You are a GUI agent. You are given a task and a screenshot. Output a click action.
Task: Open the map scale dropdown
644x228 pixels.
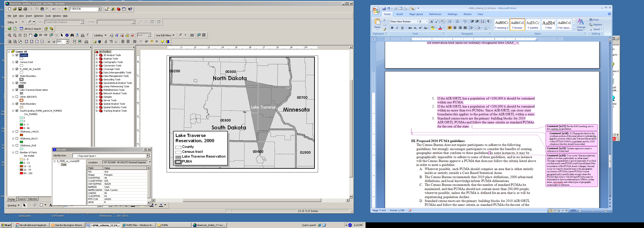click(x=99, y=9)
